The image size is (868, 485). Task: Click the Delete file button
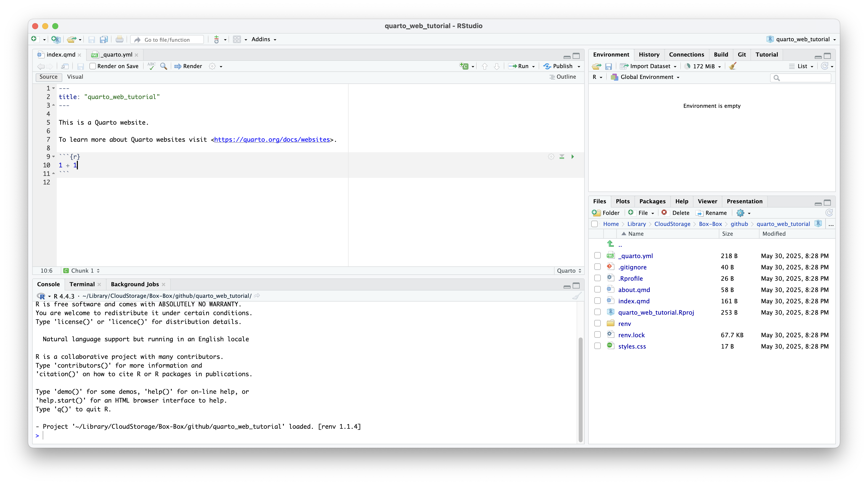point(675,213)
